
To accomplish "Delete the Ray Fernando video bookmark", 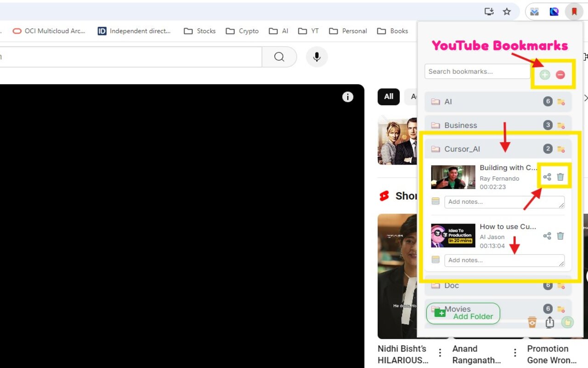I will [560, 177].
